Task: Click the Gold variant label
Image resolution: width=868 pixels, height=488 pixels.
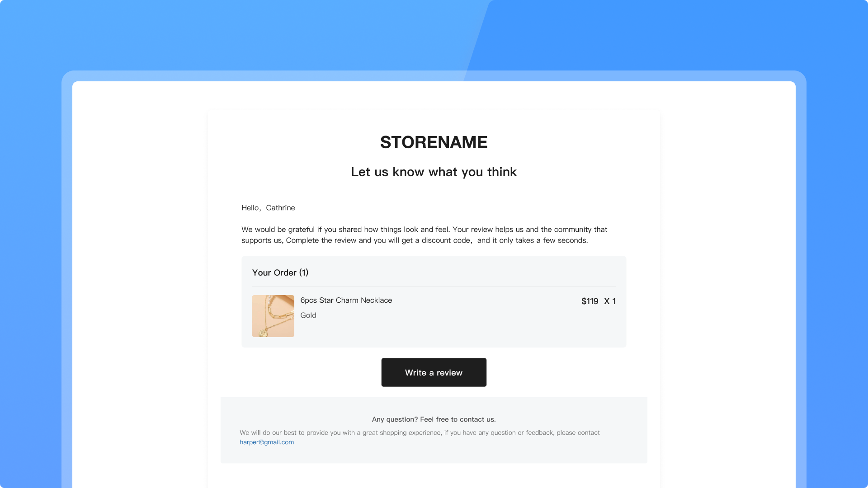Action: (308, 315)
